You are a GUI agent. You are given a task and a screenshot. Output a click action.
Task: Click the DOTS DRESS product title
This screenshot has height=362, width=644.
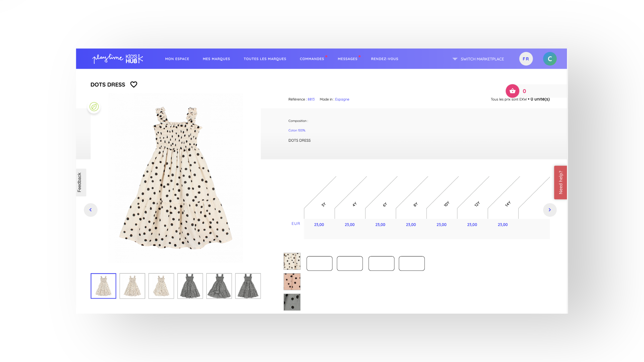(108, 85)
